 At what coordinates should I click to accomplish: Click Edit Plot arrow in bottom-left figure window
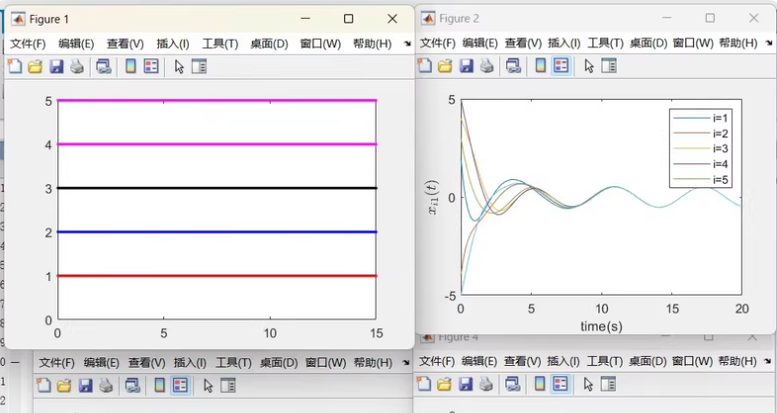208,386
